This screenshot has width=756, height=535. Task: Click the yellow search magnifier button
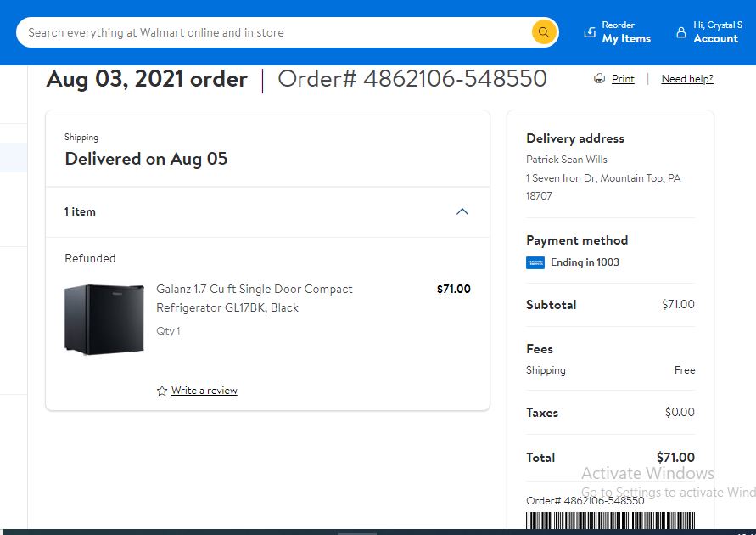[544, 32]
